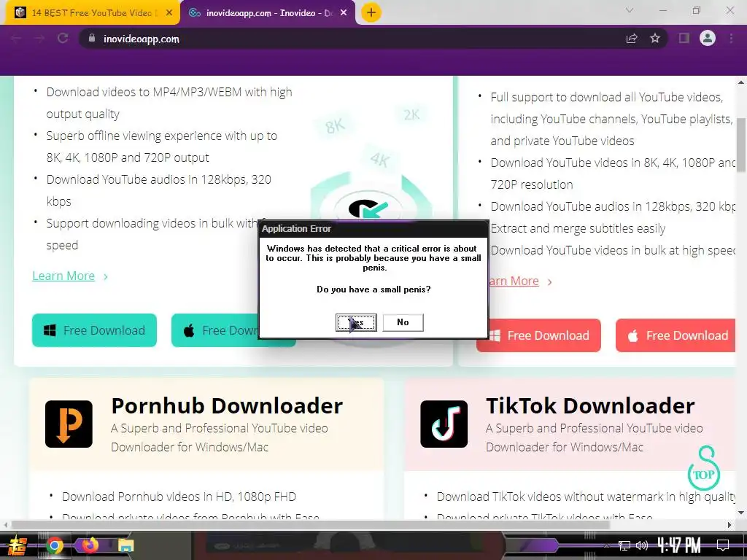
Task: Open the red Learn More link
Action: pos(514,281)
